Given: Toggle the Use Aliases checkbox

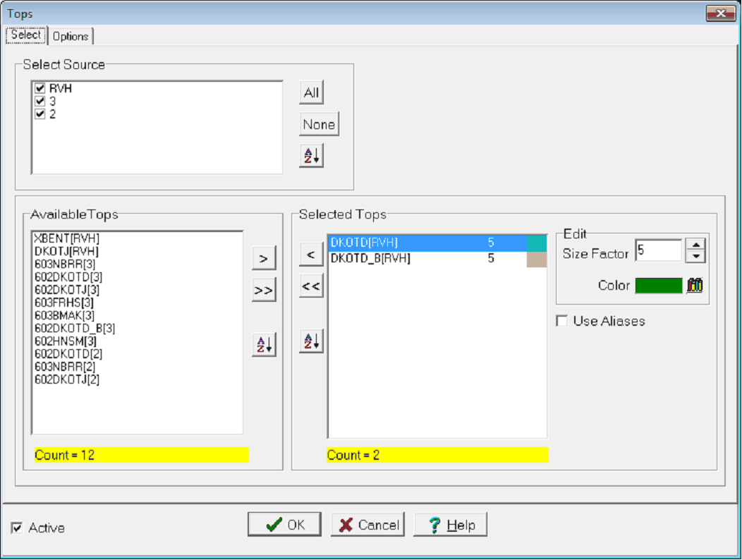Looking at the screenshot, I should coord(562,322).
